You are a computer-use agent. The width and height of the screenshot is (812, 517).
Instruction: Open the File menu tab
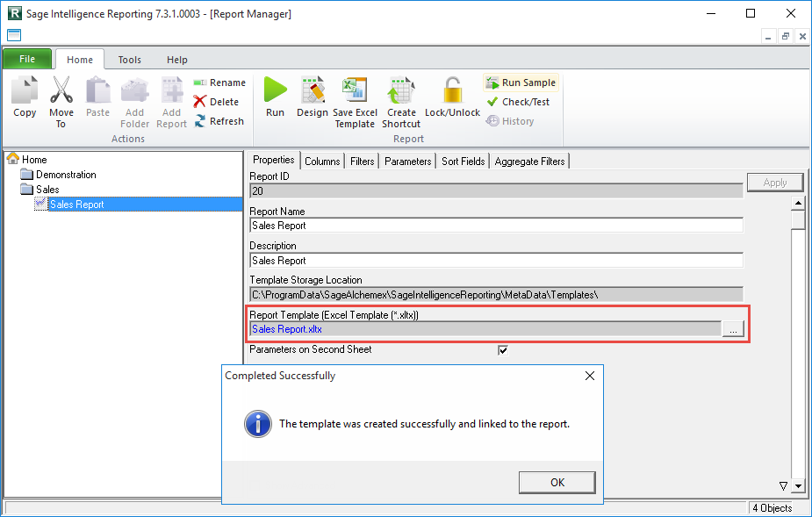click(27, 59)
